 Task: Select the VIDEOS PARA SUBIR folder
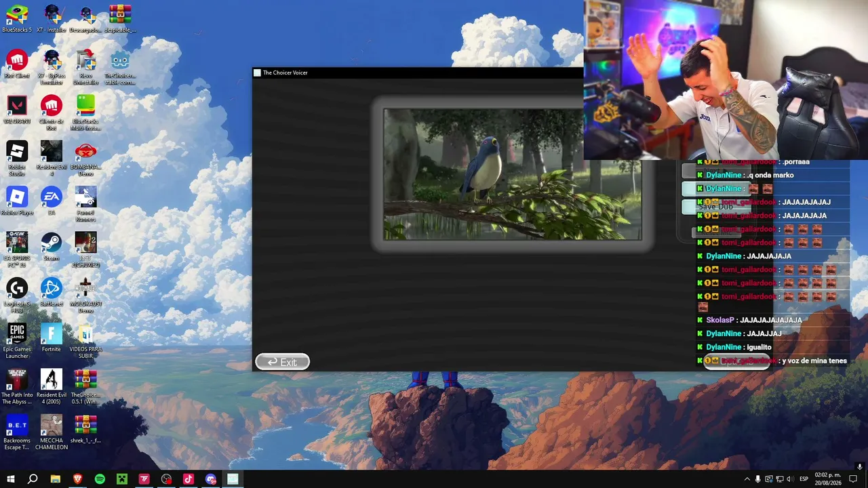(x=85, y=341)
